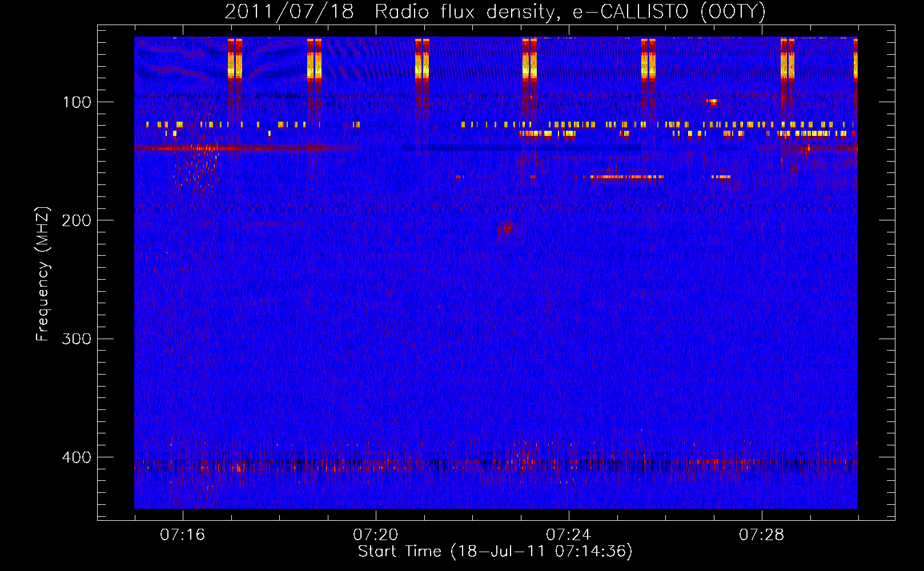This screenshot has width=924, height=571.
Task: Select the 300 frequency axis label
Action: point(77,339)
